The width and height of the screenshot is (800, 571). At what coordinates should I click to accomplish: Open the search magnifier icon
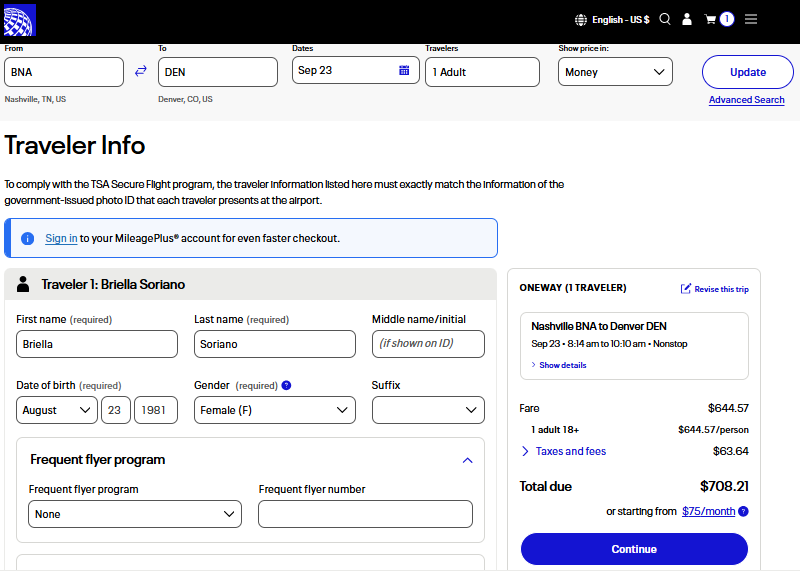[665, 19]
